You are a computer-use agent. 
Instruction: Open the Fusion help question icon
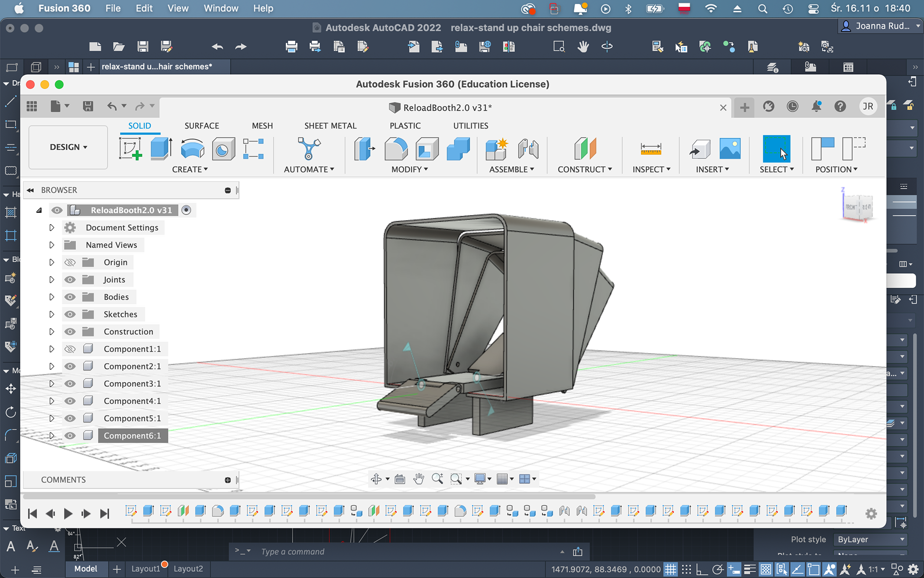click(840, 106)
